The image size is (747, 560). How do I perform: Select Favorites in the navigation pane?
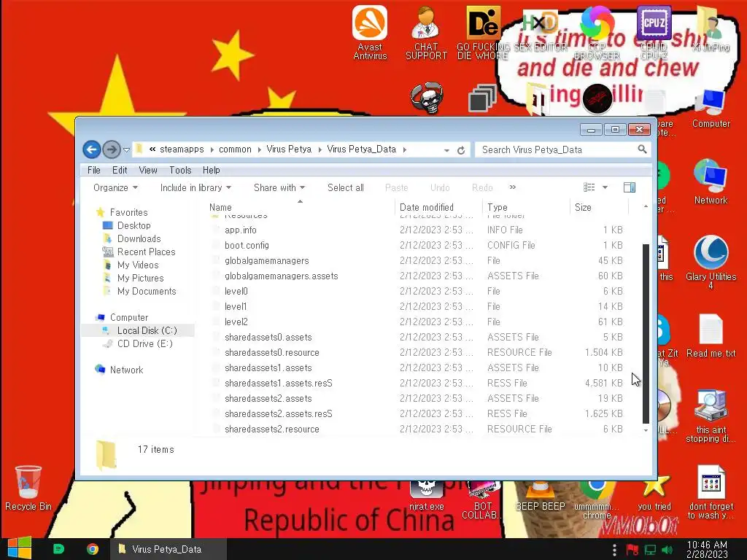click(x=128, y=212)
